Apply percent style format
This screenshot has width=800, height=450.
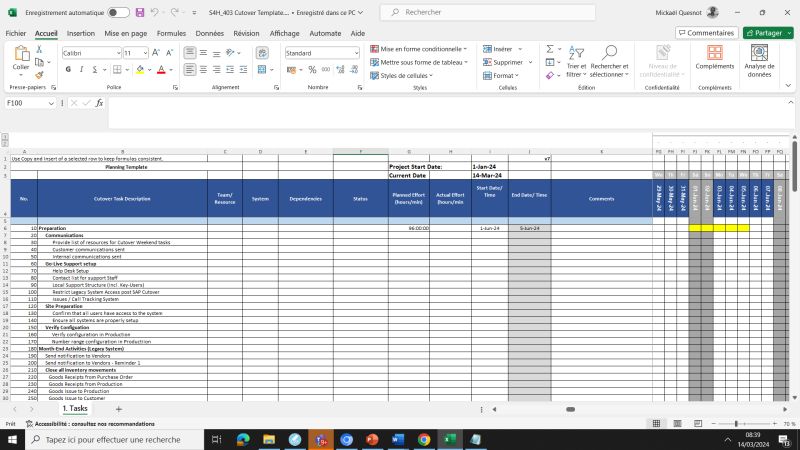pos(312,69)
